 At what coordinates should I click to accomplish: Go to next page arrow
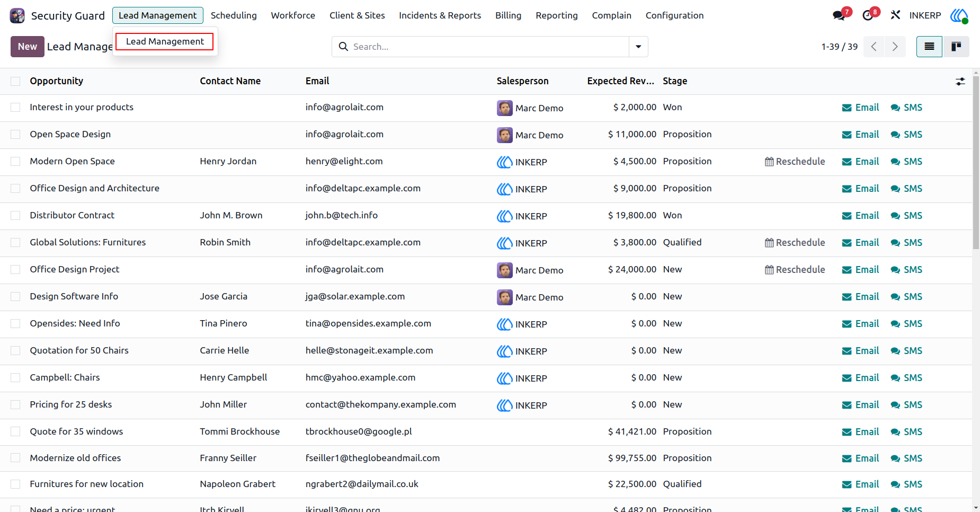click(895, 47)
